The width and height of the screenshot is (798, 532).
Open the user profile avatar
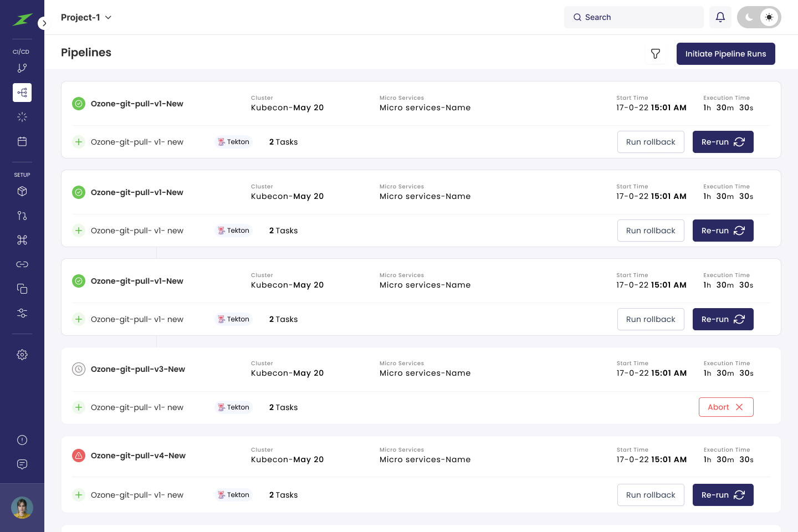tap(22, 508)
